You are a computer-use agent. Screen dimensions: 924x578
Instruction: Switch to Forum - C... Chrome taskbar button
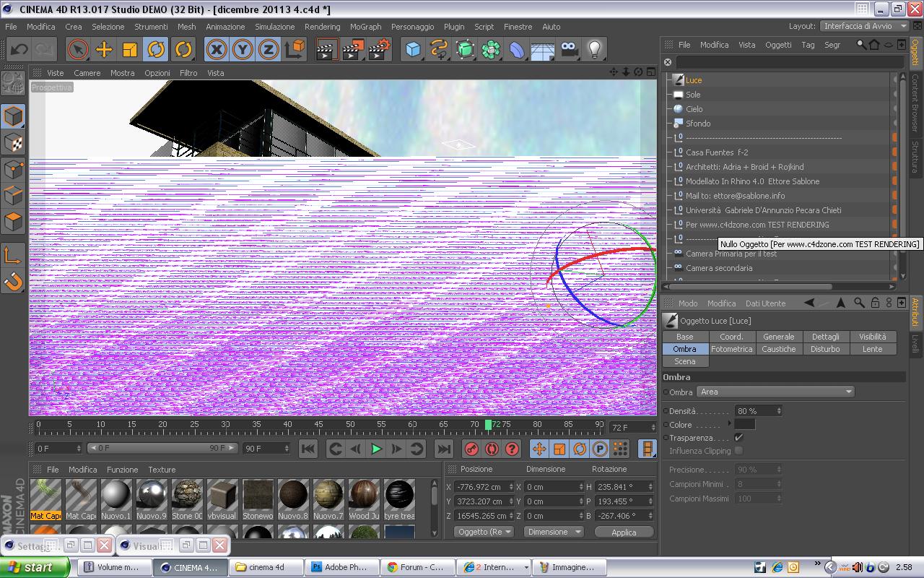(416, 567)
